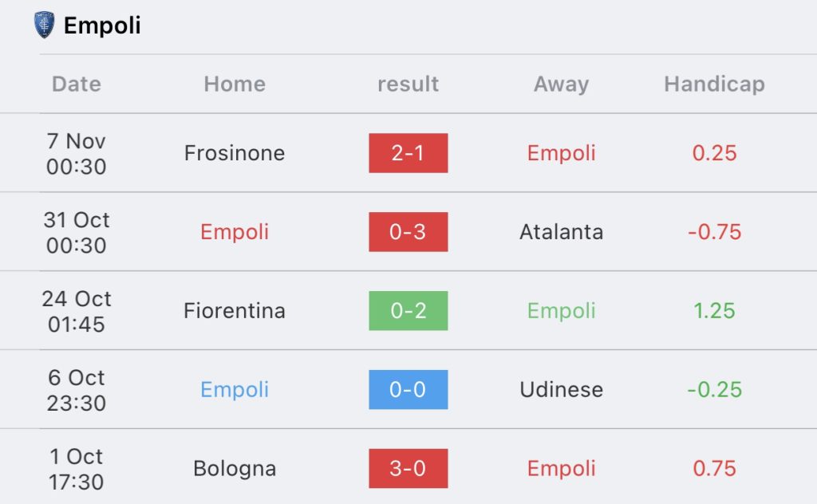This screenshot has height=504, width=817.
Task: Click the Empoli club crest icon
Action: tap(44, 25)
